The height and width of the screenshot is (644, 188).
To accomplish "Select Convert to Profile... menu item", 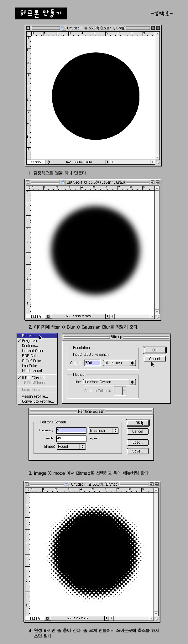I will coord(38,401).
